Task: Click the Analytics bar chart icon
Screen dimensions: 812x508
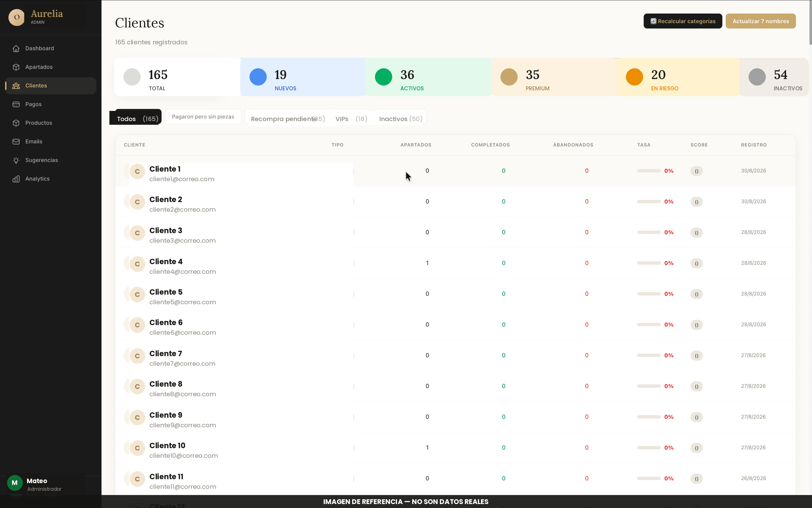Action: coord(16,179)
